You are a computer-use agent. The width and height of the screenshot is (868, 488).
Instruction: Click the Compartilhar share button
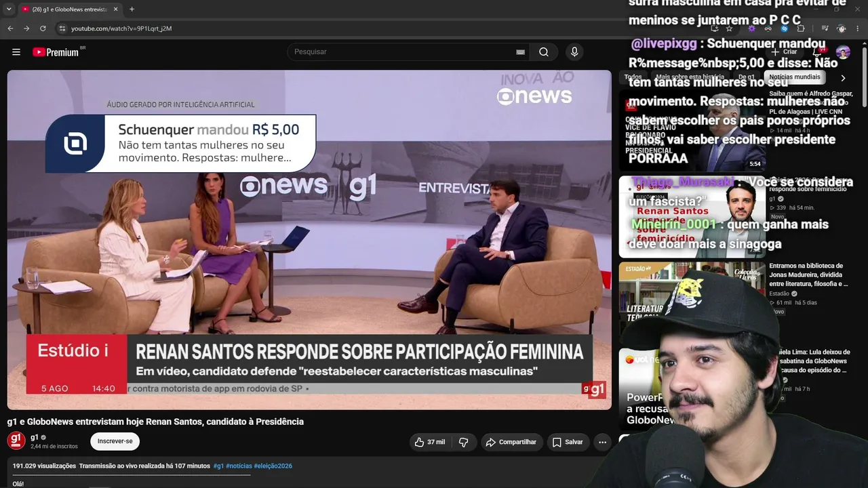[512, 442]
